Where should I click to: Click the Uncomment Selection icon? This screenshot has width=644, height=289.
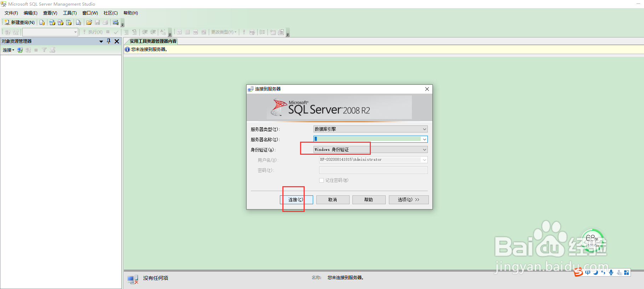coord(134,32)
